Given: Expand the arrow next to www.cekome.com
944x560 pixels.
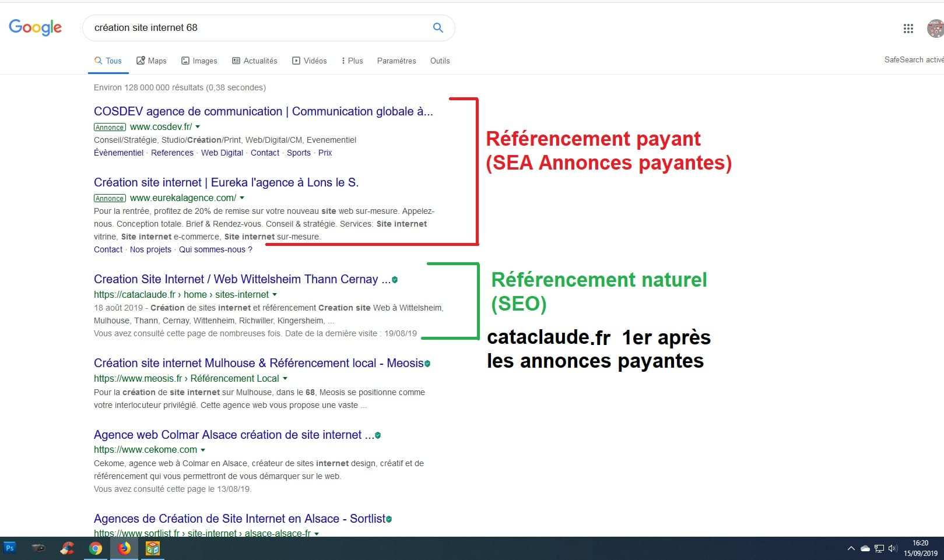Looking at the screenshot, I should click(x=203, y=450).
